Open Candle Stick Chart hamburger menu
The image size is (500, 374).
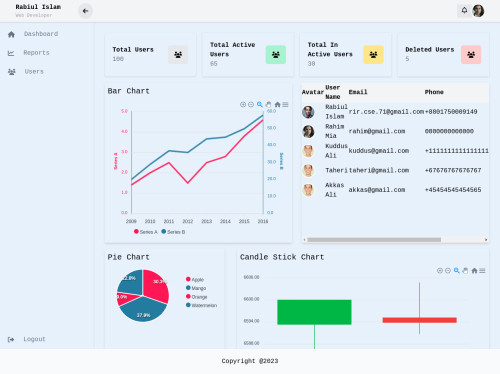(482, 271)
